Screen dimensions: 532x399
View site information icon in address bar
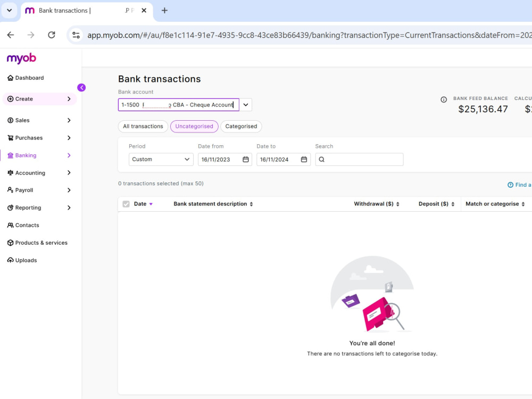coord(76,35)
